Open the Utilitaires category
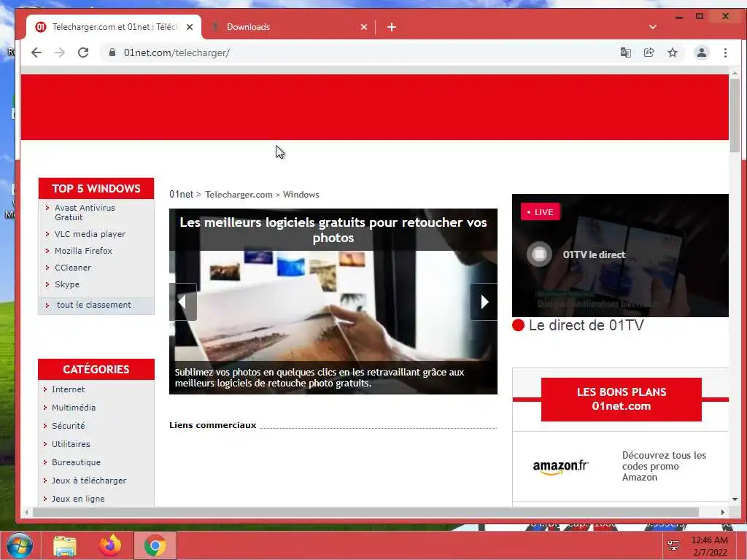747x560 pixels. click(71, 444)
